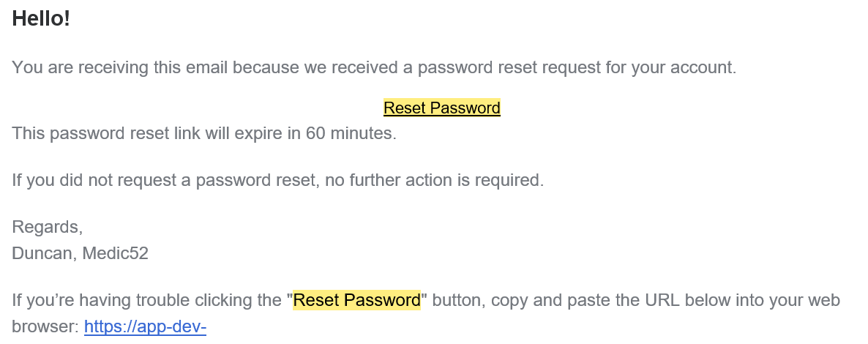Open the centered Reset Password link

point(442,108)
